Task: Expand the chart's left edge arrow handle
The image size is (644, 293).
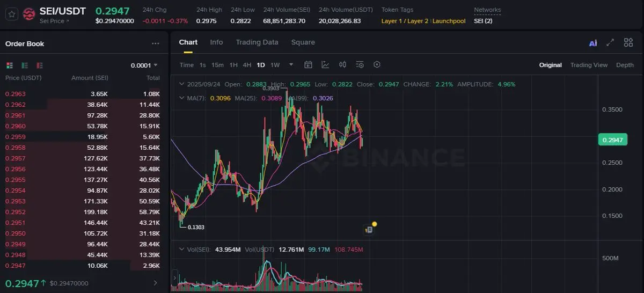Action: 174,278
